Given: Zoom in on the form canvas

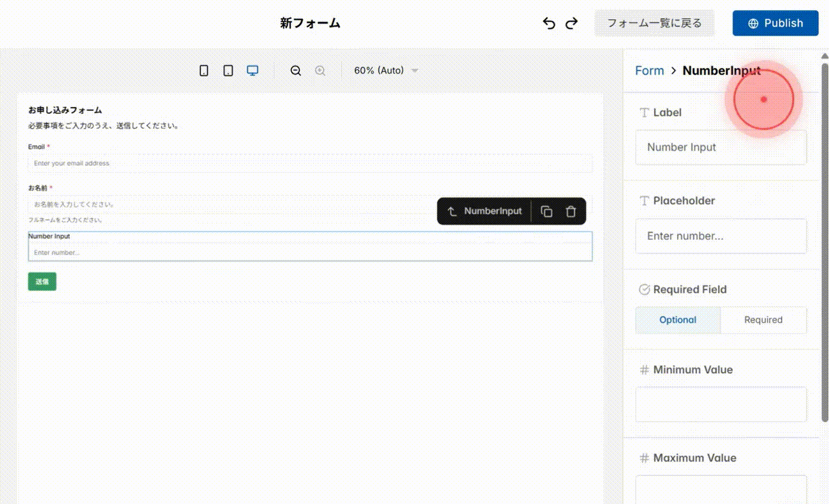Looking at the screenshot, I should point(321,70).
